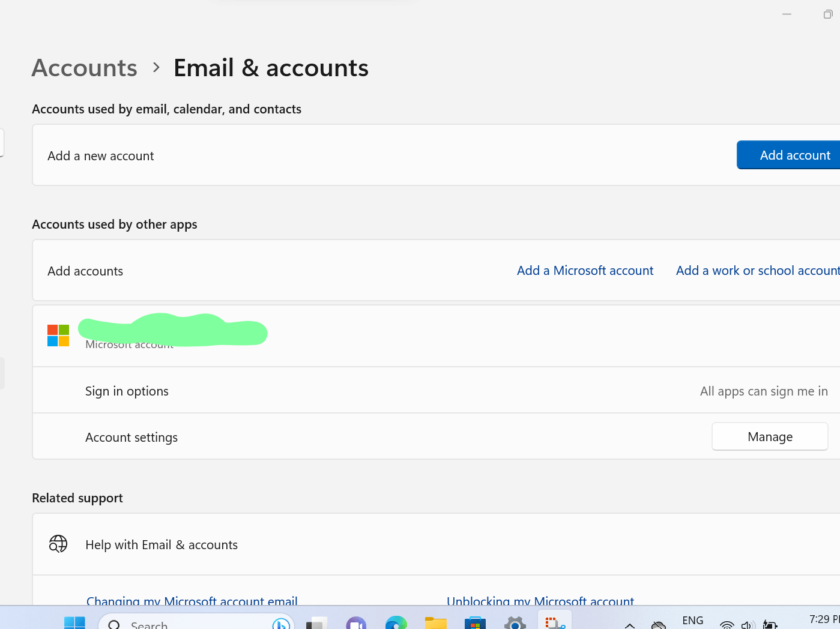Open File Explorer from the taskbar
Viewport: 840px width, 629px height.
pyautogui.click(x=436, y=624)
